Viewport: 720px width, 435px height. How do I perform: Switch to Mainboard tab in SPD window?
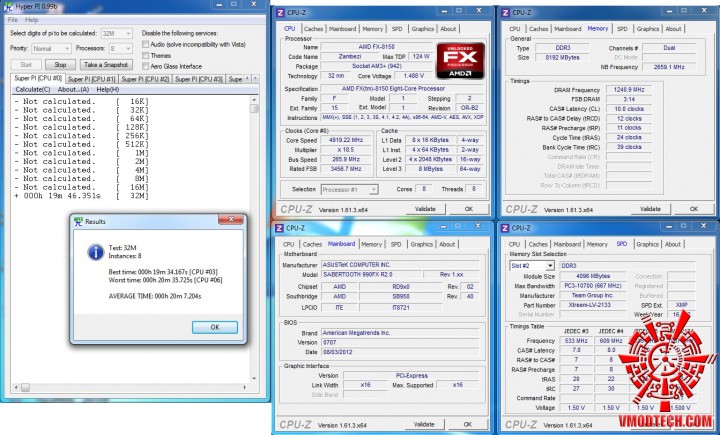567,244
